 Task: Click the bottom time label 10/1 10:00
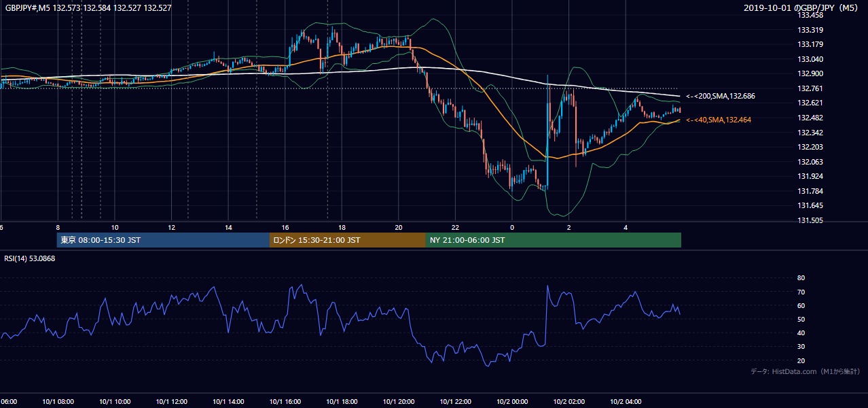click(x=115, y=402)
